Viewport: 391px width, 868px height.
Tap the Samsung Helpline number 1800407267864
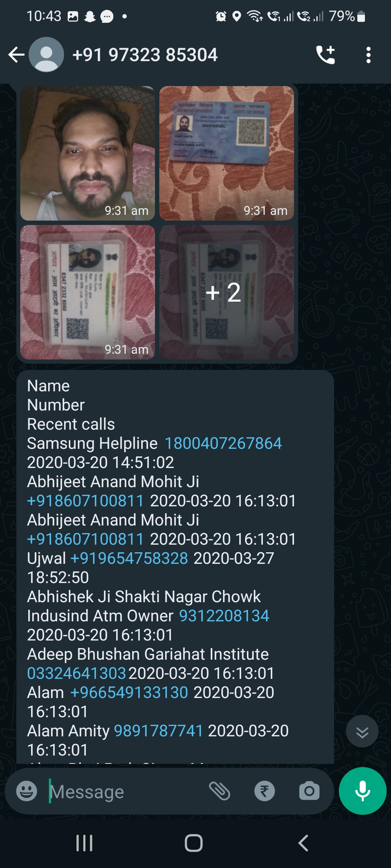(x=223, y=443)
